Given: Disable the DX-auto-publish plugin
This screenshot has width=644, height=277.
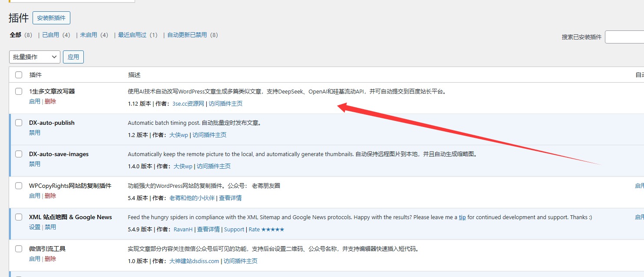Looking at the screenshot, I should point(34,133).
